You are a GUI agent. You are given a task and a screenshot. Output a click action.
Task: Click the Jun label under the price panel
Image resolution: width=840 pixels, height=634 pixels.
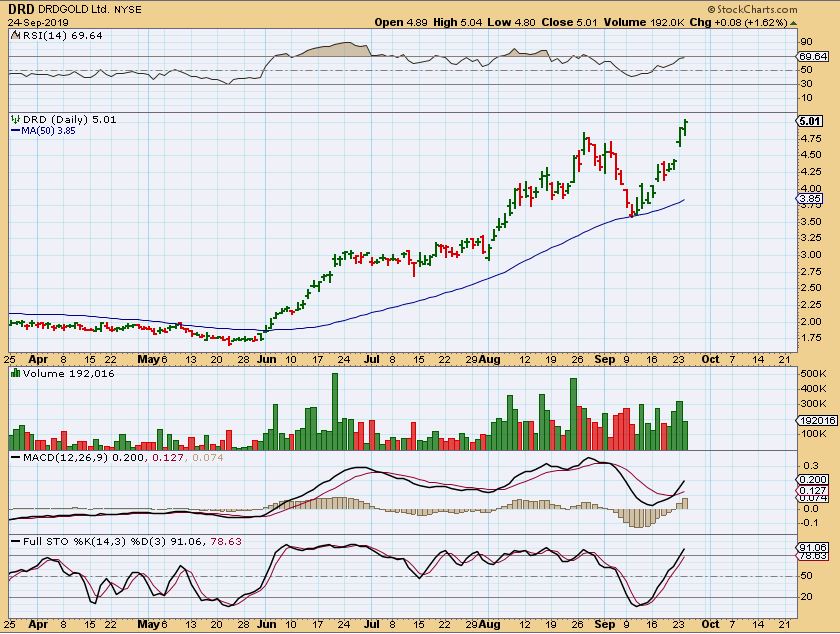point(267,360)
